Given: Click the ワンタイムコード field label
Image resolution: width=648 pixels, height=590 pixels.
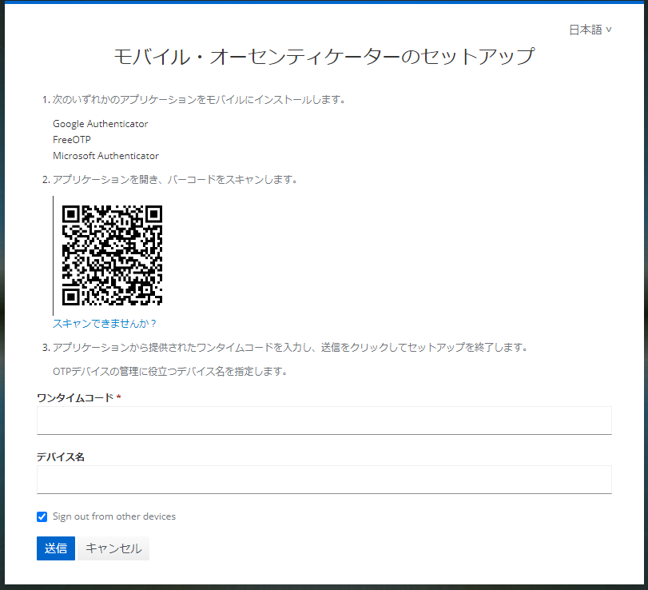Looking at the screenshot, I should point(75,398).
